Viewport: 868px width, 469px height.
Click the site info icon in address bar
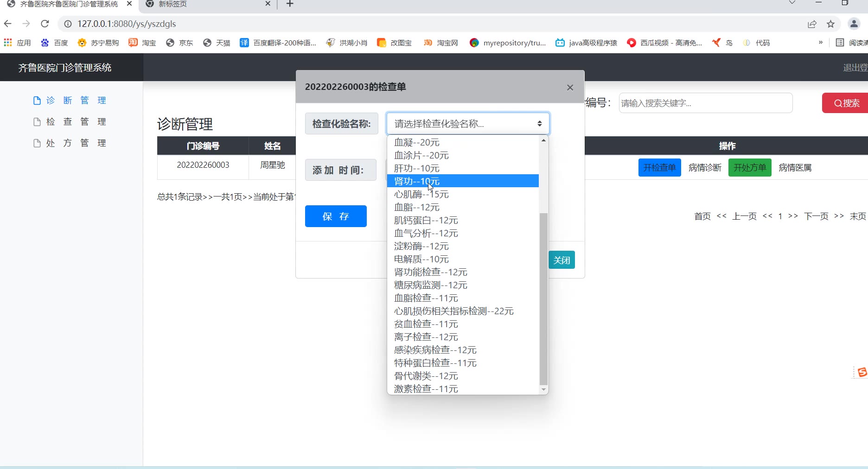click(68, 24)
